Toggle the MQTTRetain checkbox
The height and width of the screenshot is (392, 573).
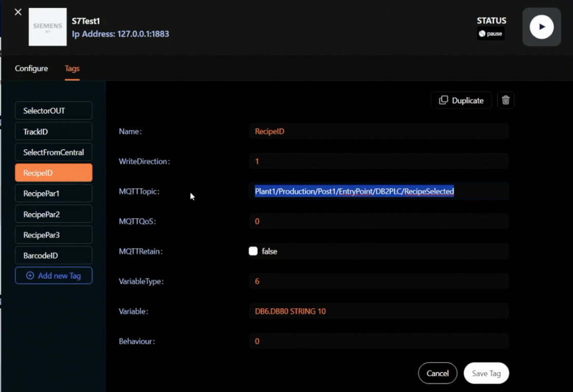pos(253,251)
